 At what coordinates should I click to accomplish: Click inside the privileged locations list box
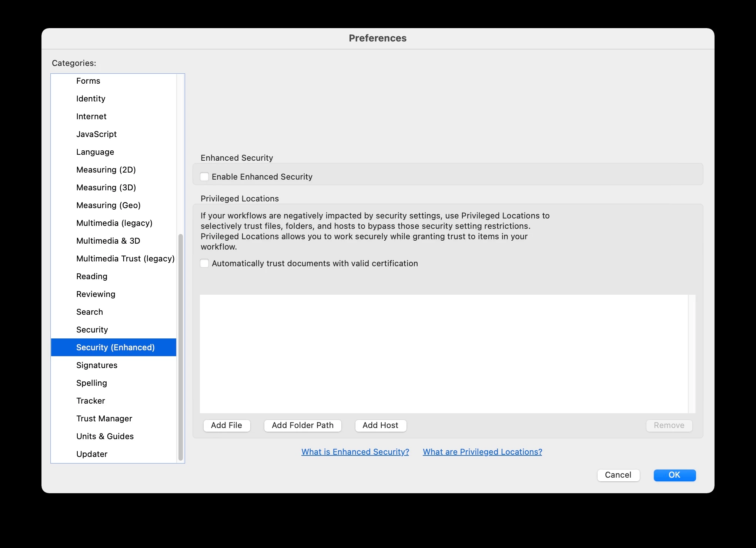(444, 354)
